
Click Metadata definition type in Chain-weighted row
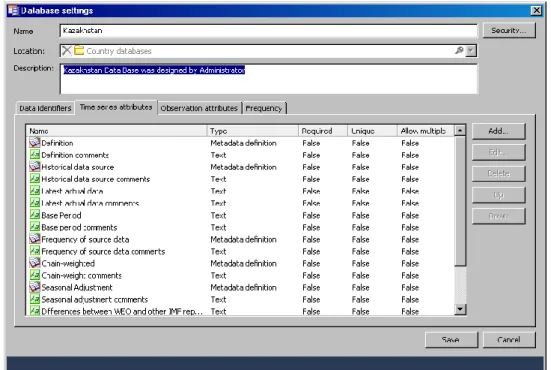point(244,263)
